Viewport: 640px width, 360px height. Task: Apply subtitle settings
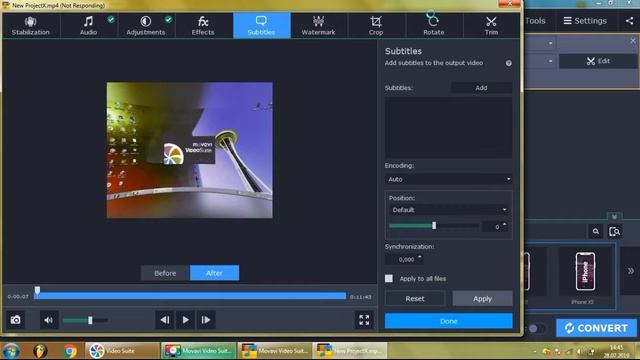point(482,299)
